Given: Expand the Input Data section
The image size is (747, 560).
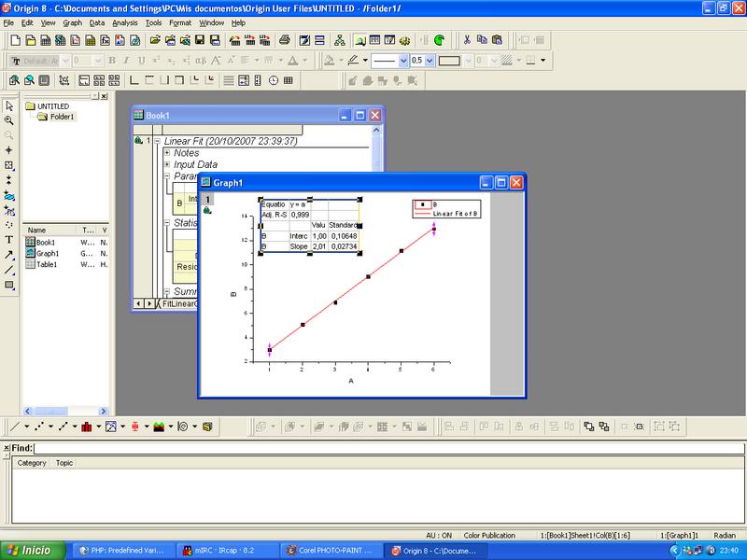Looking at the screenshot, I should 167,165.
